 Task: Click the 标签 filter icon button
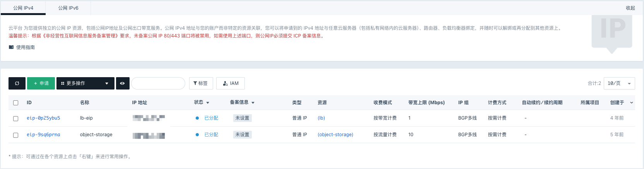pyautogui.click(x=201, y=83)
